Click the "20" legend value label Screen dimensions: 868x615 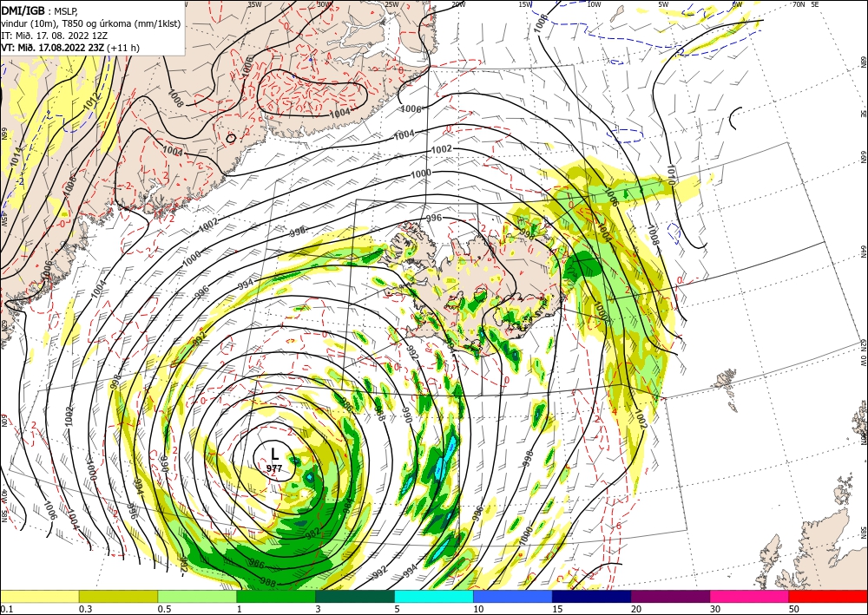[636, 609]
